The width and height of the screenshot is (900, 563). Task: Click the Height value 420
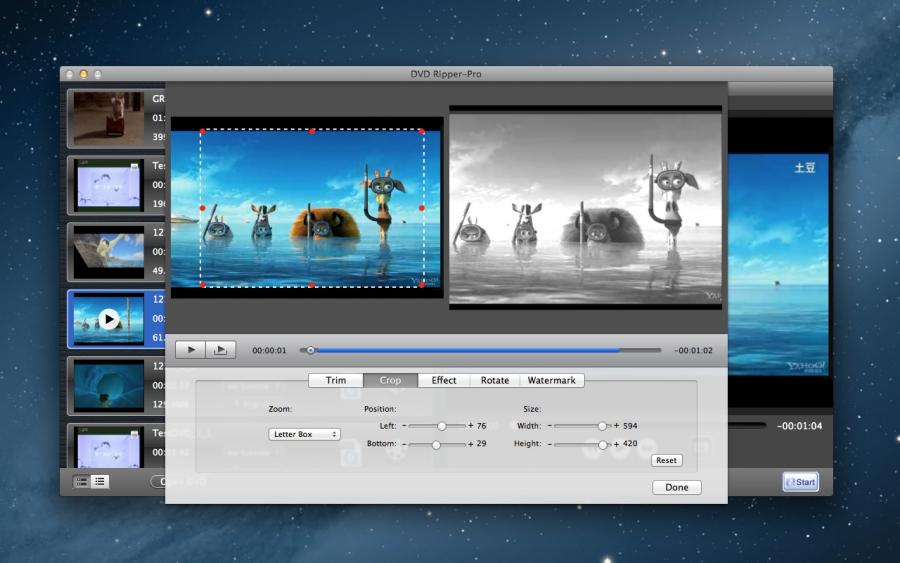pos(630,444)
